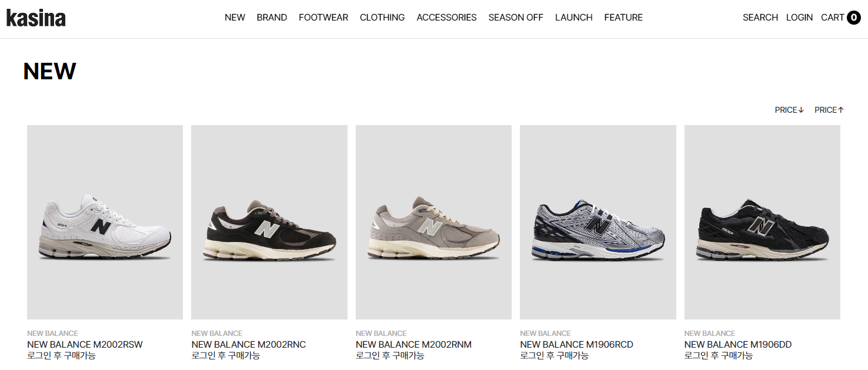Sort by PRICE descending arrow
Viewport: 868px width, 370px height.
click(789, 110)
